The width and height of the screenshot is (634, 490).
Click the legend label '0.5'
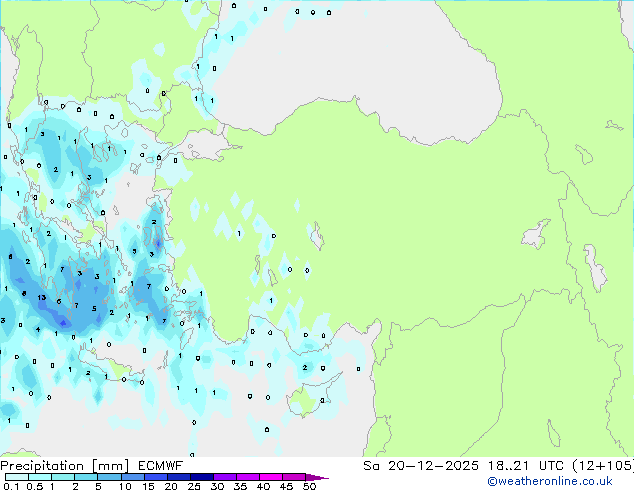click(x=35, y=486)
